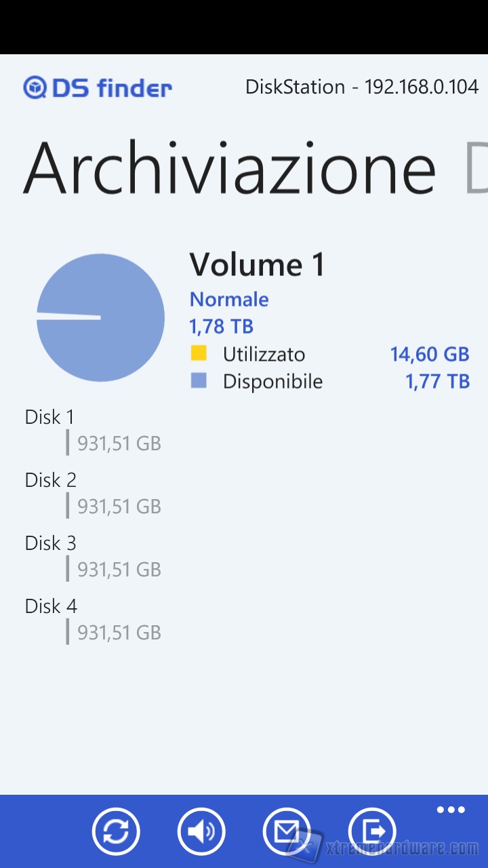
Task: Switch to the Archiviazione tab header
Action: tap(229, 168)
